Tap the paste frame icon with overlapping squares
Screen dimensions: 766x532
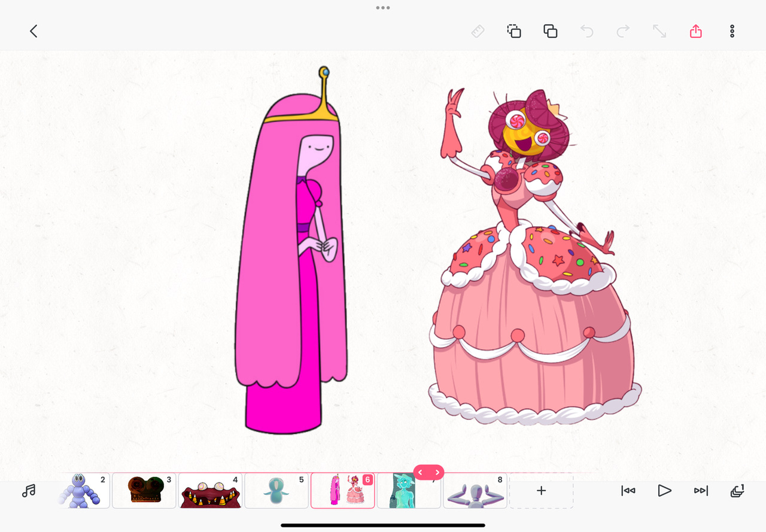(551, 31)
